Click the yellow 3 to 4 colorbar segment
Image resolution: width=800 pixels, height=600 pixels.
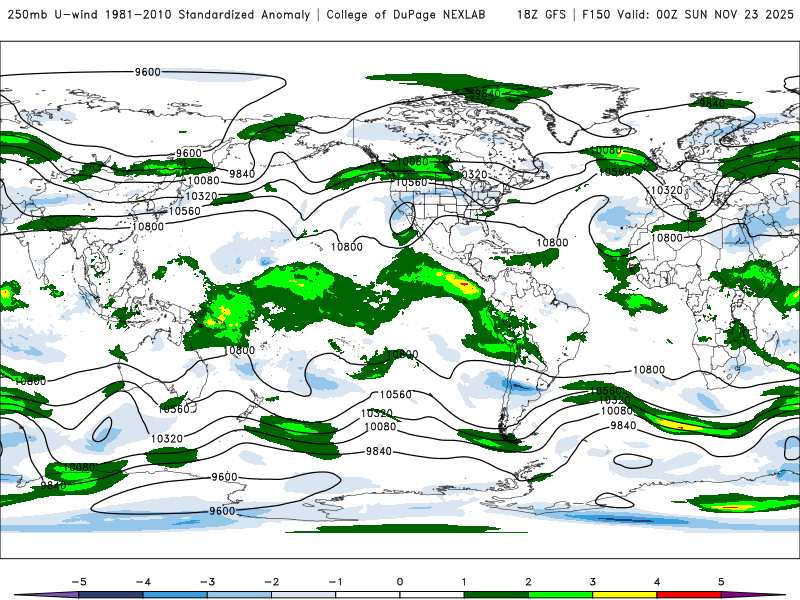click(x=625, y=595)
